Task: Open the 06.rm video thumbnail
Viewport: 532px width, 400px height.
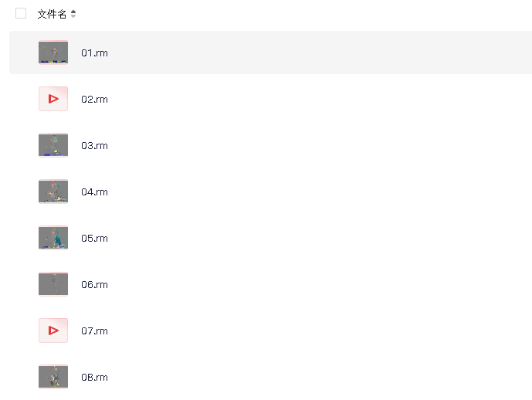Action: click(x=53, y=284)
